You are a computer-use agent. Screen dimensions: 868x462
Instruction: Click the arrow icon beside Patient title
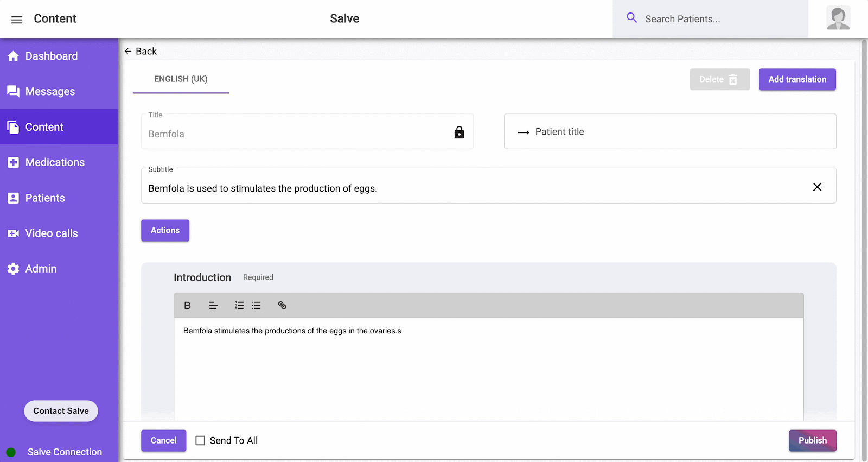pyautogui.click(x=523, y=132)
